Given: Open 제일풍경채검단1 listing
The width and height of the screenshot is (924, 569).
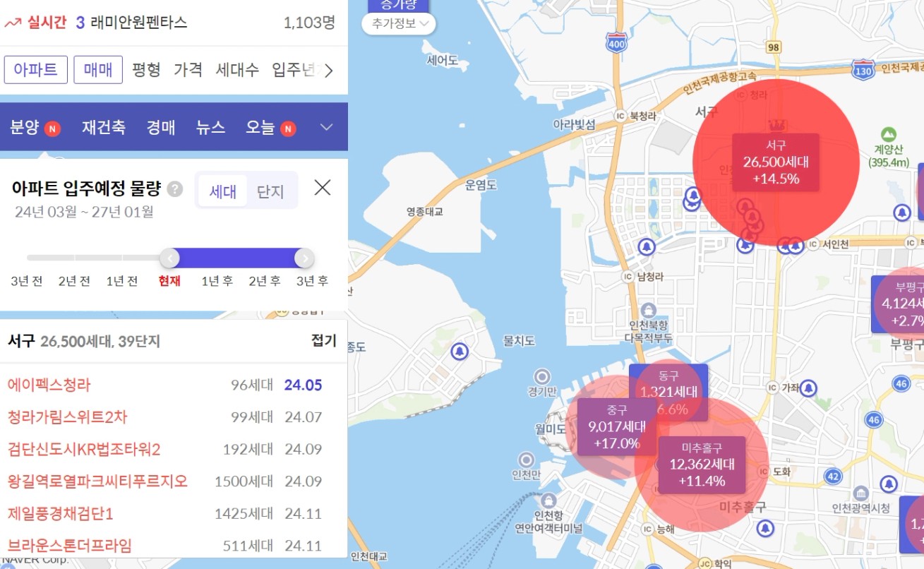Looking at the screenshot, I should pos(61,513).
